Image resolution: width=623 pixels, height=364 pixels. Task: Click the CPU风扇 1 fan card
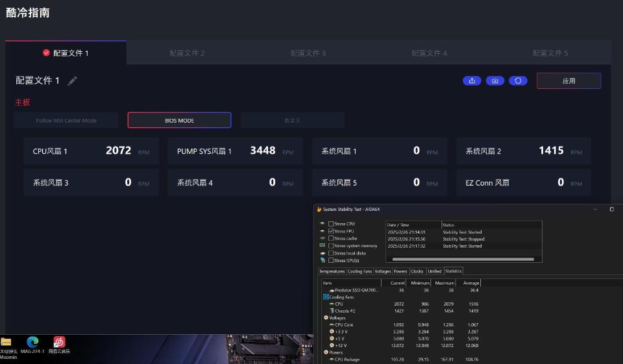(x=91, y=151)
